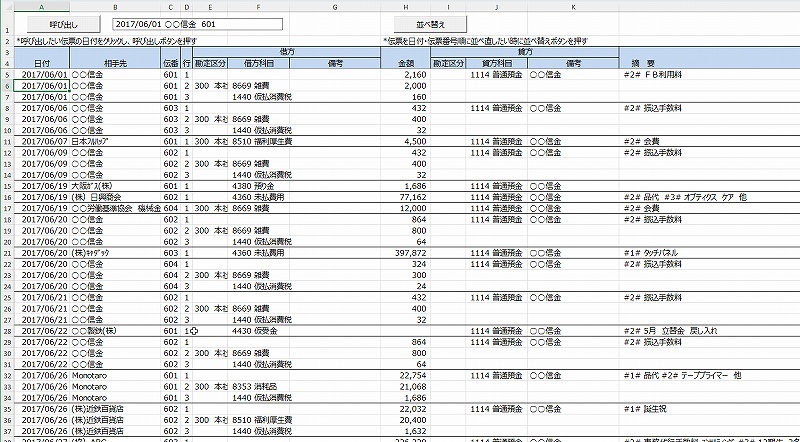Click the 呼び出し button
Screen dimensions: 800x442
point(61,22)
